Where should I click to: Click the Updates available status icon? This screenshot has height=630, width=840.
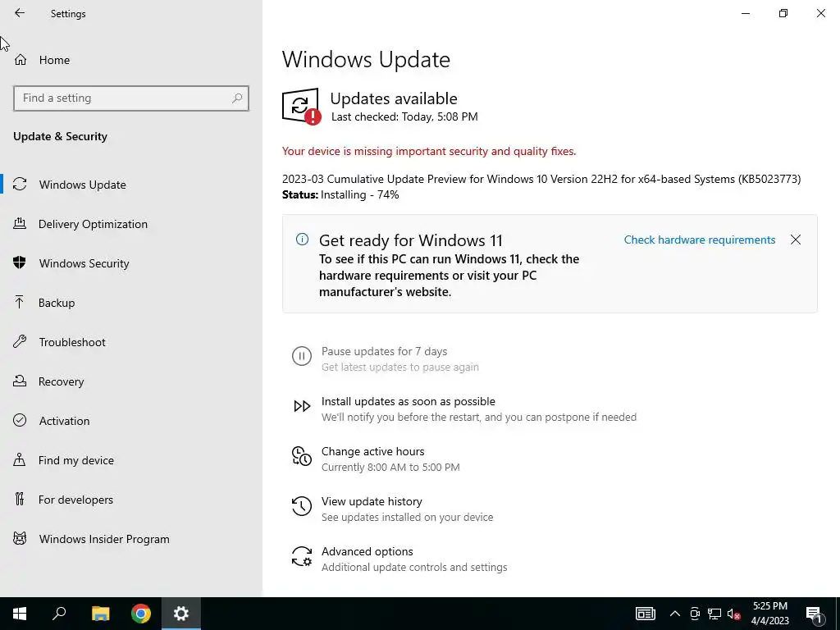[x=301, y=106]
